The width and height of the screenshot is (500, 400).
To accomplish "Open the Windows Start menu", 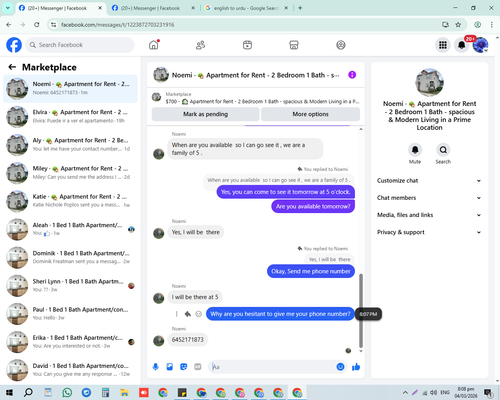I will pos(9,392).
